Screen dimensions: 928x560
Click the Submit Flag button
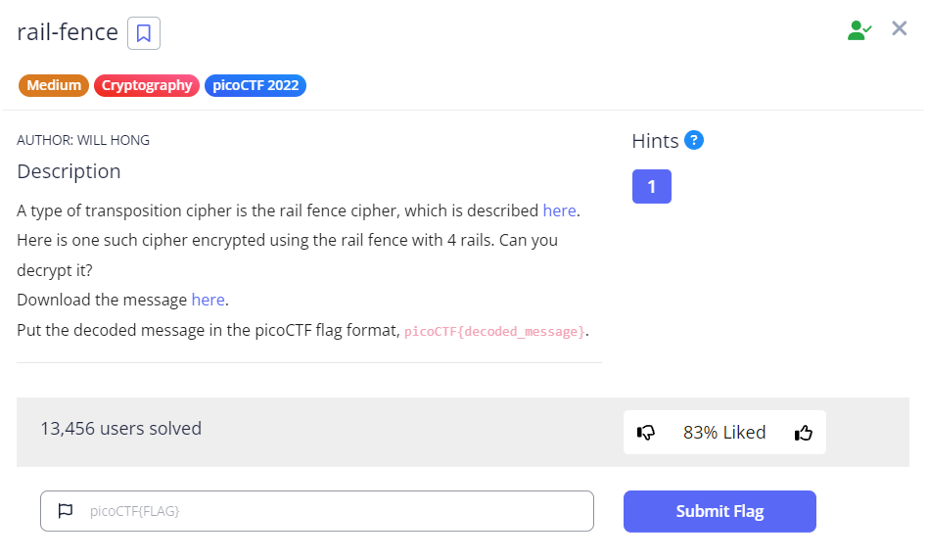click(719, 511)
